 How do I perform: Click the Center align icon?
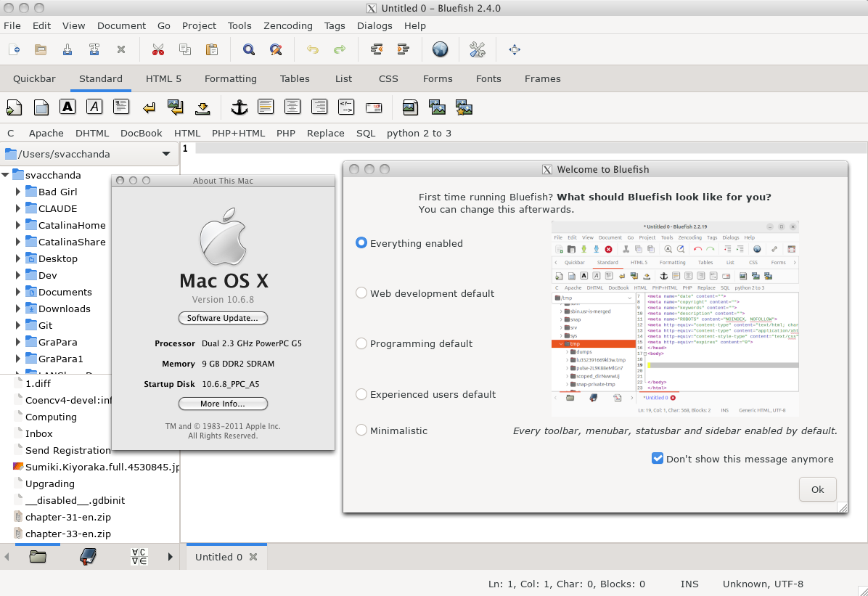coord(292,107)
